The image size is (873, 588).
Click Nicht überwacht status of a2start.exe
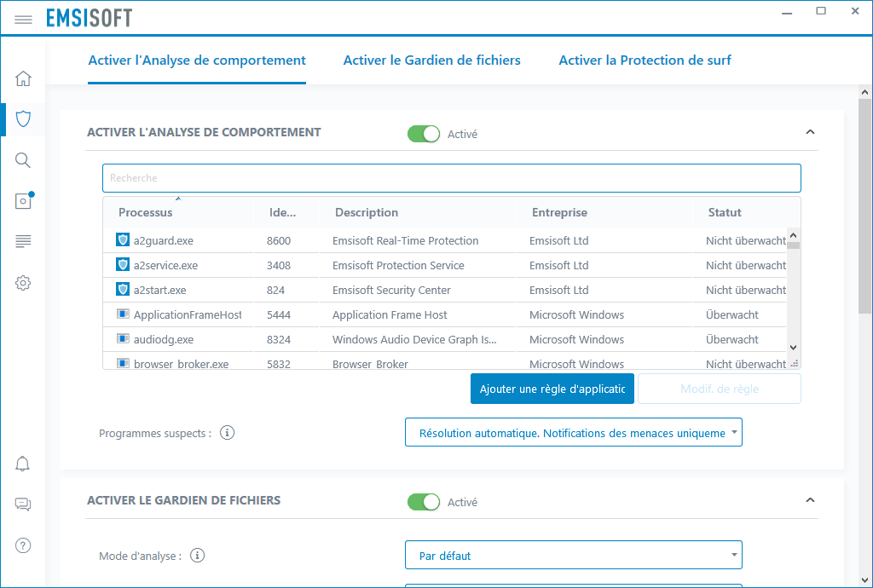tap(746, 290)
